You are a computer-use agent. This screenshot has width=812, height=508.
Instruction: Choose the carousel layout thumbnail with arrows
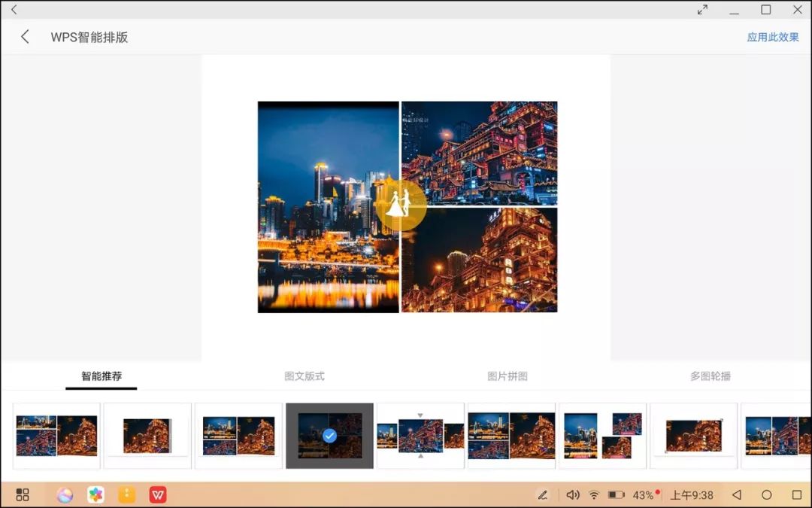pos(420,436)
